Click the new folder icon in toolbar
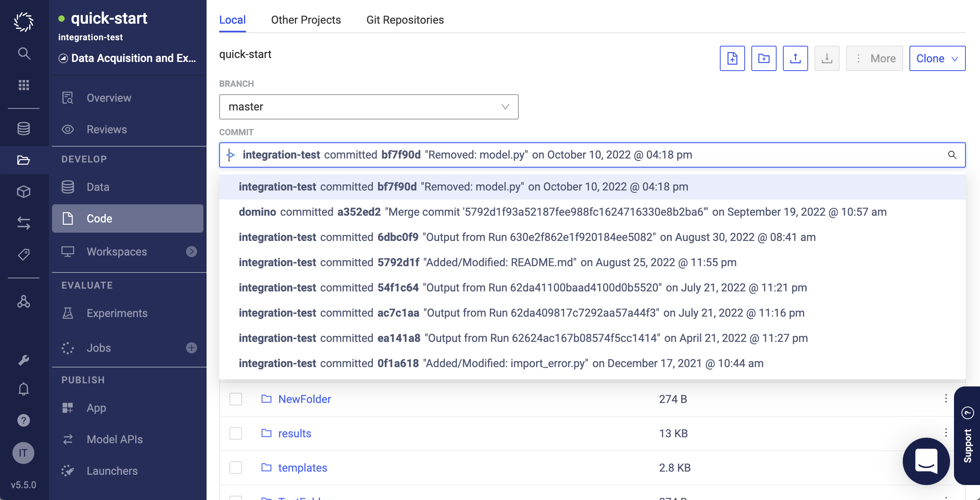This screenshot has height=500, width=980. (x=763, y=58)
